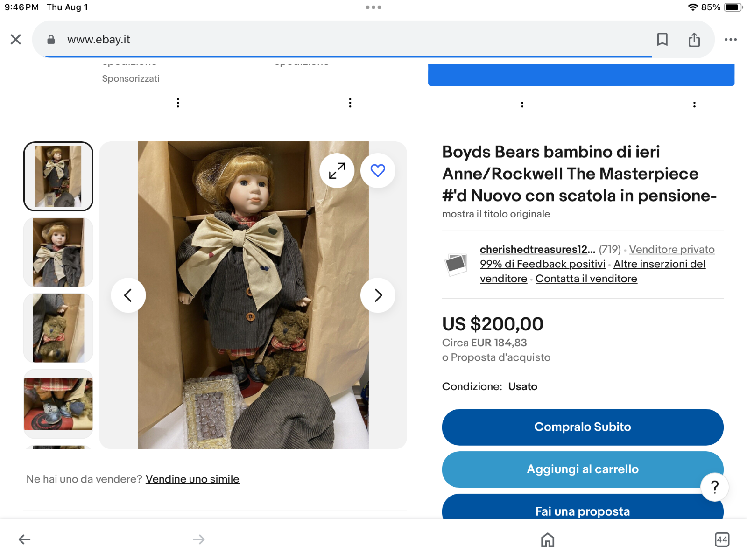Add item to watchlist with heart icon

[x=378, y=171]
